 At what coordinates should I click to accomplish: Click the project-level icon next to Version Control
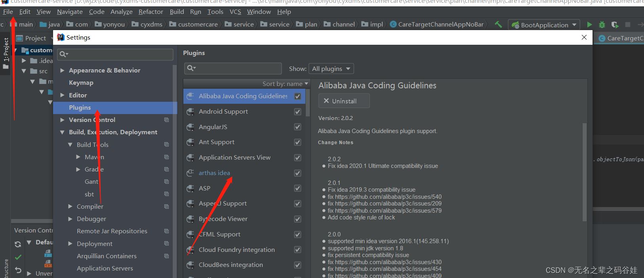(x=166, y=120)
